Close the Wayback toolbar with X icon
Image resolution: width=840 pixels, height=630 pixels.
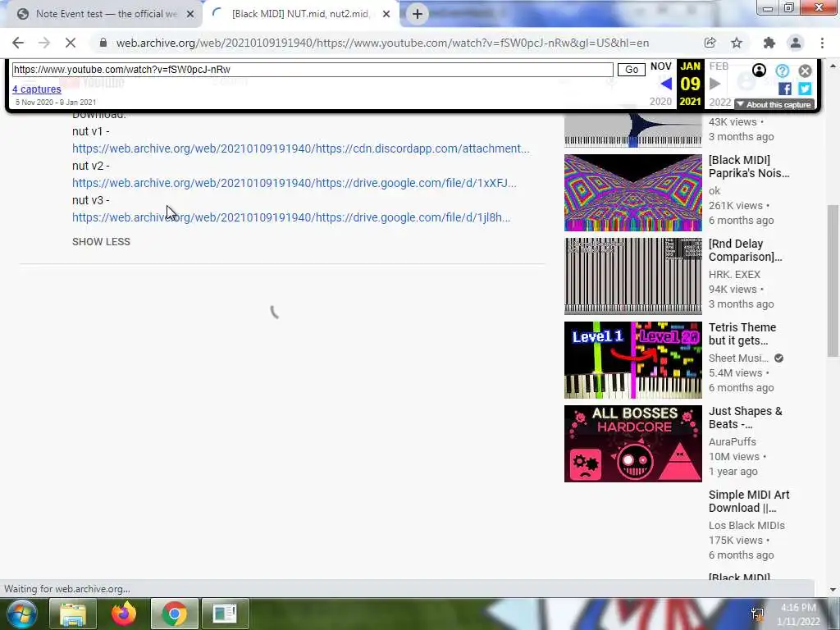806,71
